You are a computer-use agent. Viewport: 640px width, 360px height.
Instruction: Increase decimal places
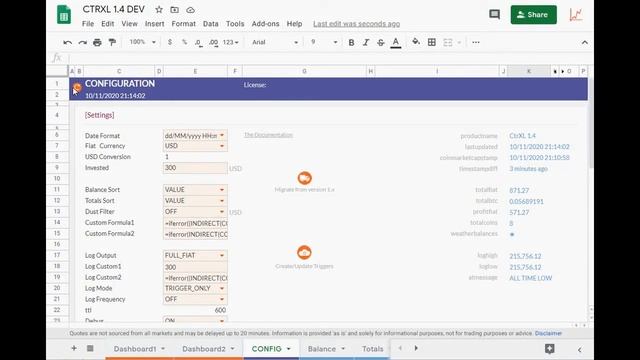pyautogui.click(x=213, y=42)
